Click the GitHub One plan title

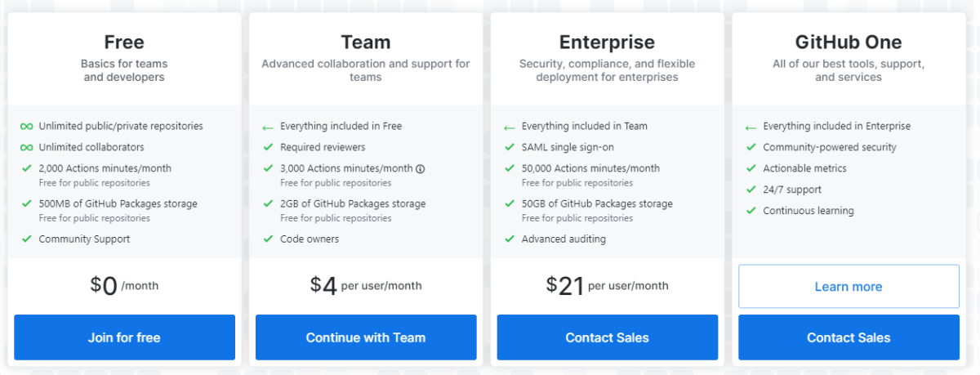[x=849, y=42]
